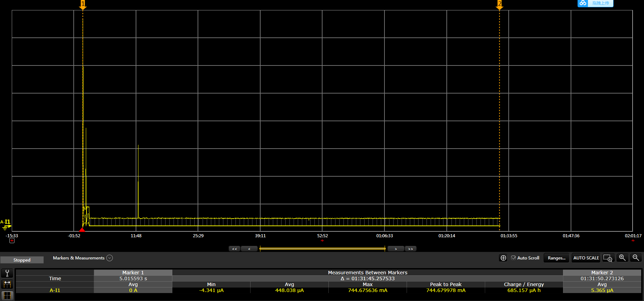Click the -15:33 time axis label
Image resolution: width=644 pixels, height=301 pixels.
coord(12,236)
